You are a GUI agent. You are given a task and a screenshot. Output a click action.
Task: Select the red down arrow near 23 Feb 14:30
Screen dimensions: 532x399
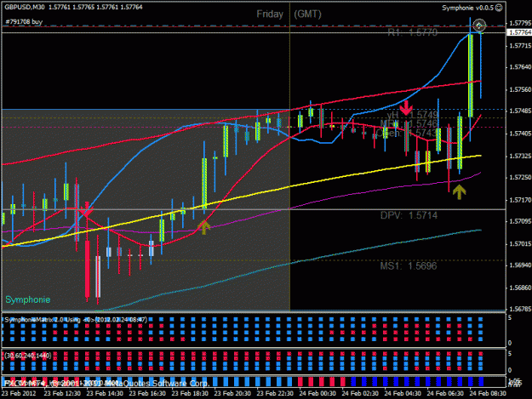(x=87, y=209)
